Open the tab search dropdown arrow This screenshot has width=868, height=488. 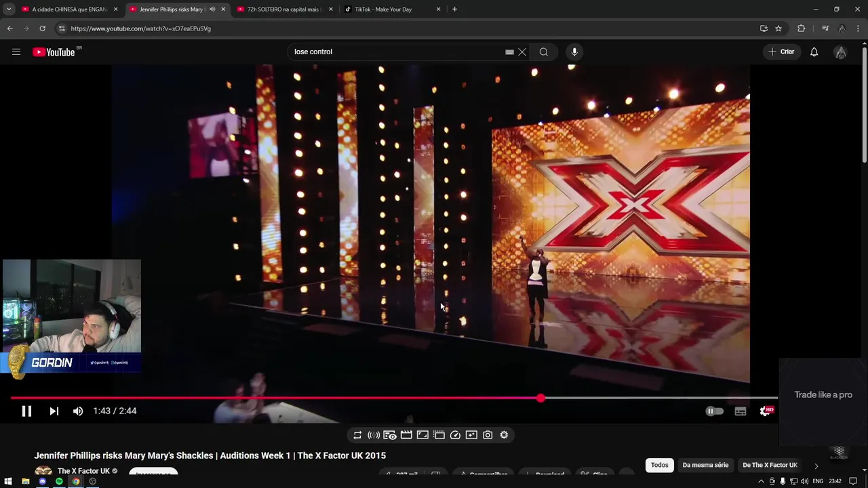(x=9, y=9)
